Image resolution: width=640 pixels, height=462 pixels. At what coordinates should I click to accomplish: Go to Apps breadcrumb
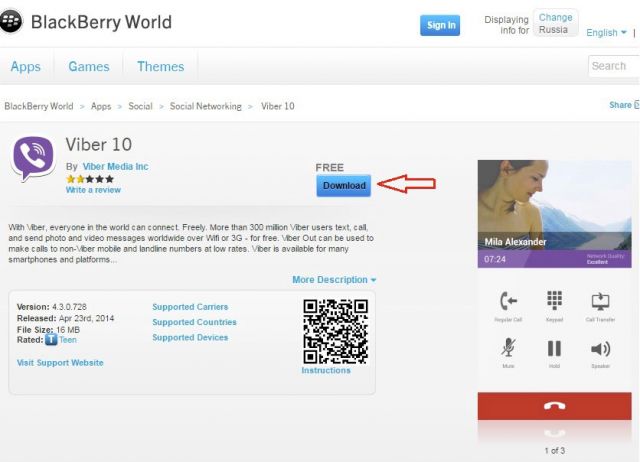pos(101,106)
